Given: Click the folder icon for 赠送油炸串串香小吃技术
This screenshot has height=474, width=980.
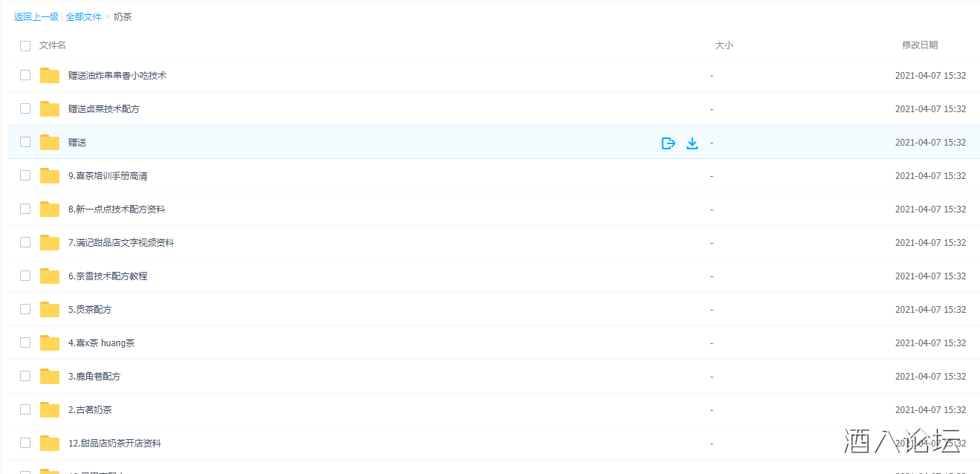Looking at the screenshot, I should click(50, 75).
